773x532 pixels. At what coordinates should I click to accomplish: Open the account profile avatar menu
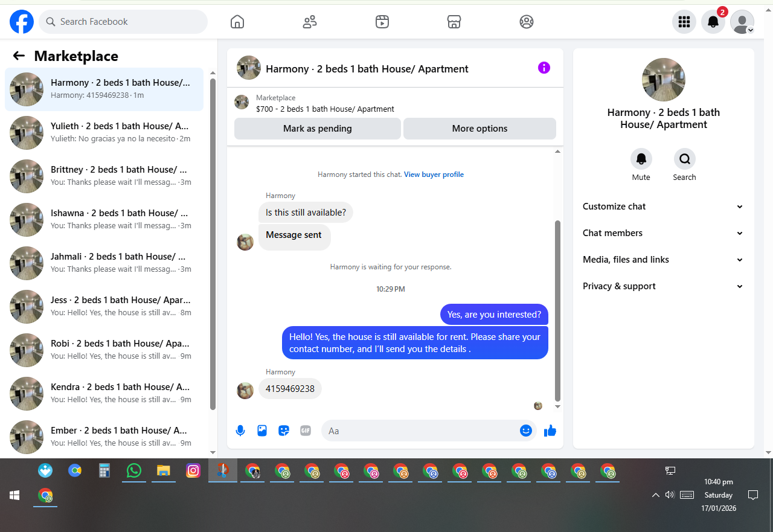(742, 22)
